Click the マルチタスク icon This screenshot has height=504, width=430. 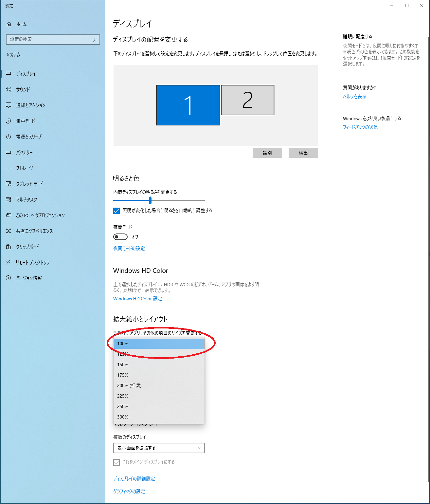pos(9,199)
